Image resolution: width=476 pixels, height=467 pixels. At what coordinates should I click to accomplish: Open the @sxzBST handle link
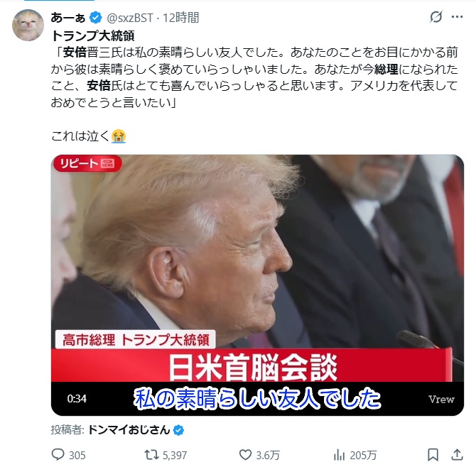(130, 18)
